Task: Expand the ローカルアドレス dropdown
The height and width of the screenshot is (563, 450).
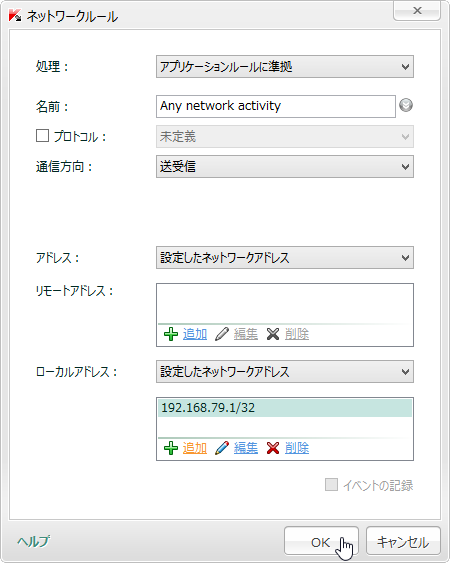Action: pos(285,371)
